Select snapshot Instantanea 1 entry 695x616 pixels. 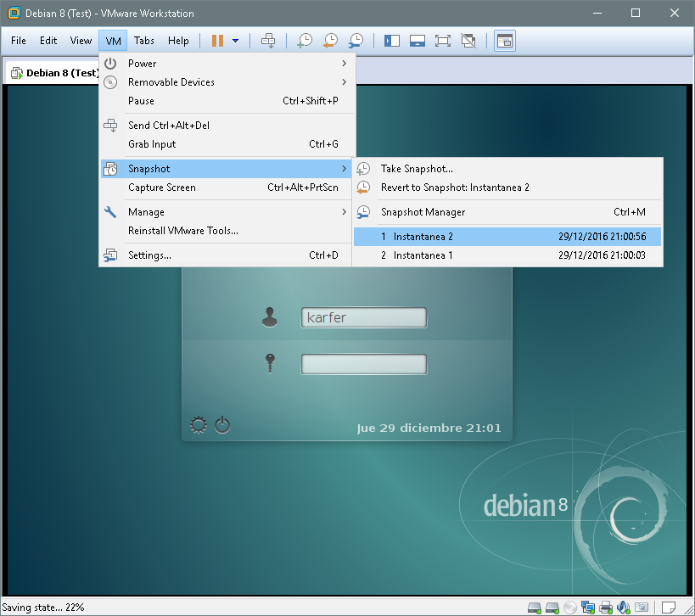(x=507, y=255)
